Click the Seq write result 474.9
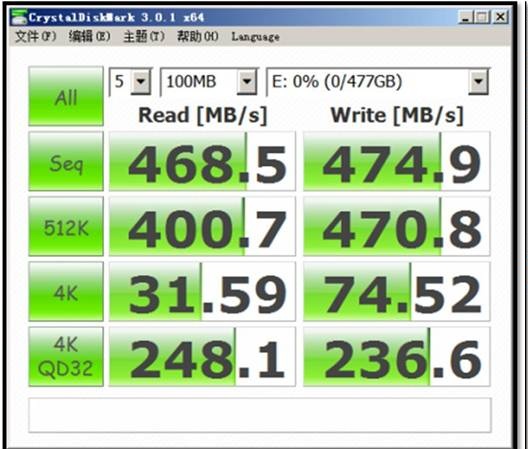528x449 pixels. [x=397, y=161]
